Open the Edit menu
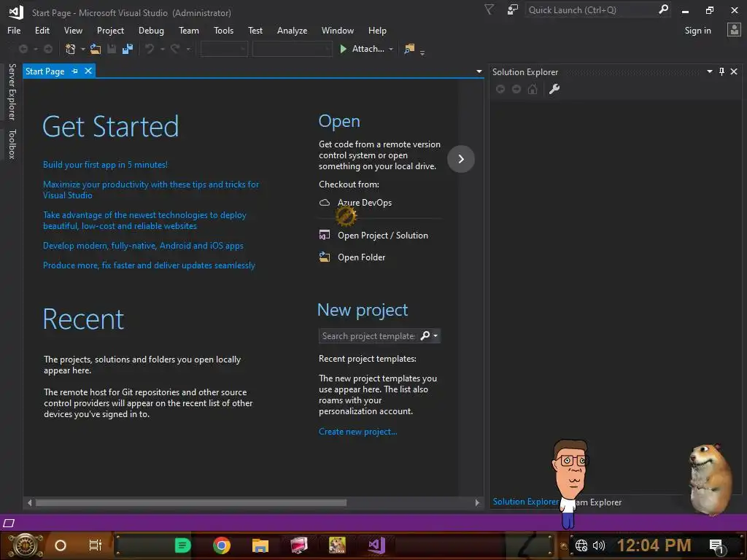 (42, 31)
